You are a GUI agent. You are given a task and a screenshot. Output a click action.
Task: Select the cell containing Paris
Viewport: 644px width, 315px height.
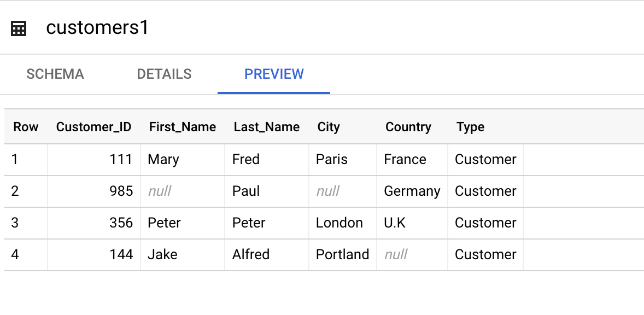click(x=331, y=159)
